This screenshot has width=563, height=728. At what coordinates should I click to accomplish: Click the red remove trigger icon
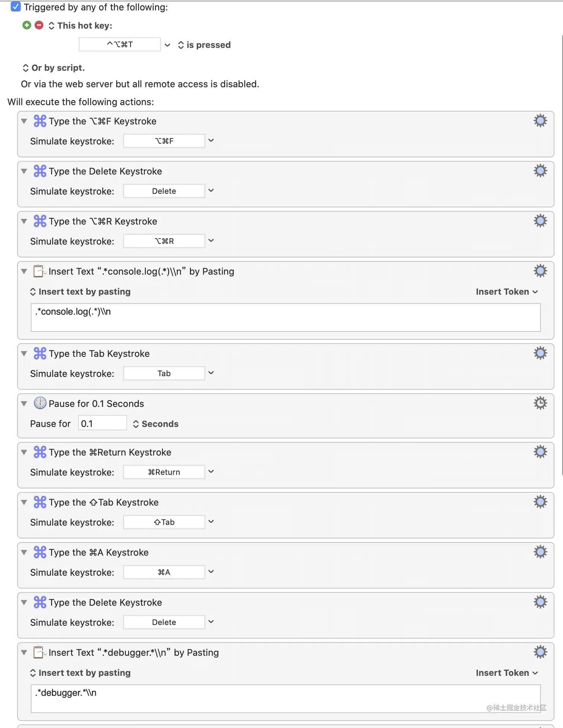(39, 25)
